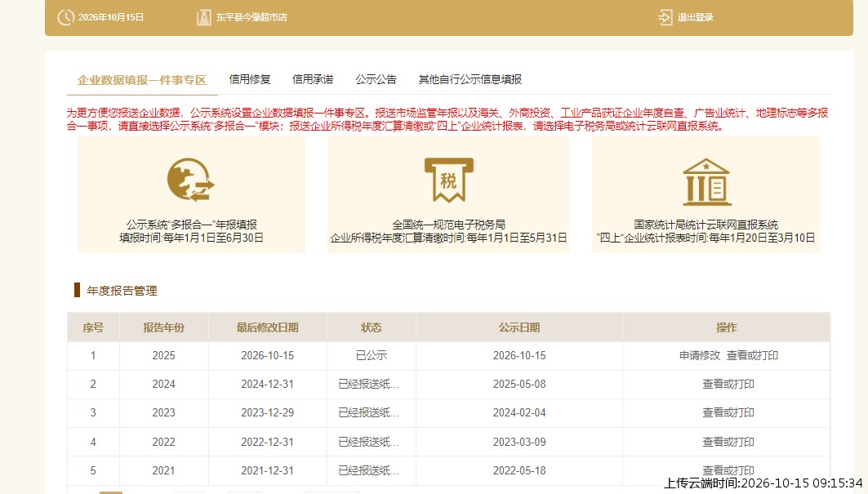Open 公示系统“多报合一”年报填报 card text

tap(192, 225)
